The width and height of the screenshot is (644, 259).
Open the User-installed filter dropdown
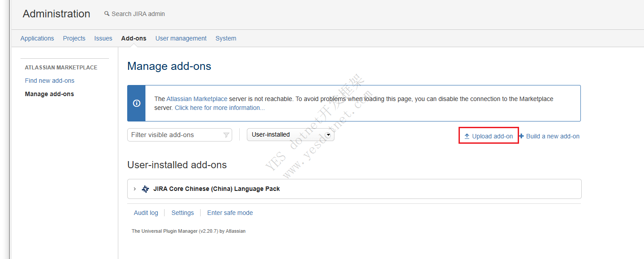coord(290,134)
